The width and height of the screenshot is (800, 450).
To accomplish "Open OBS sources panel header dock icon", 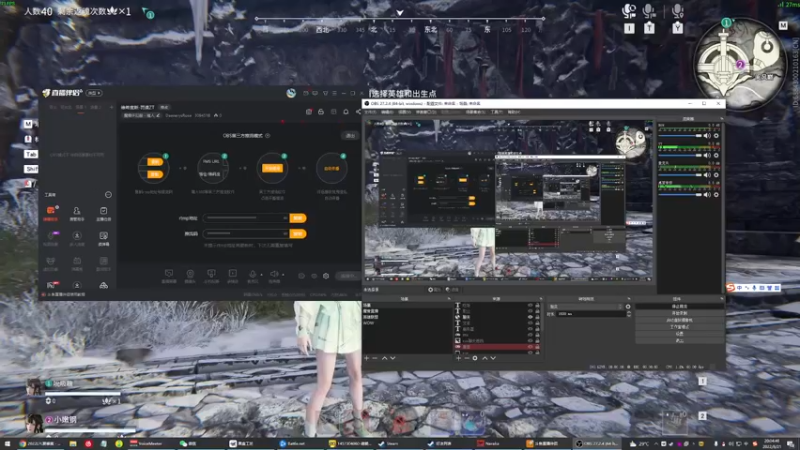I will [x=541, y=299].
